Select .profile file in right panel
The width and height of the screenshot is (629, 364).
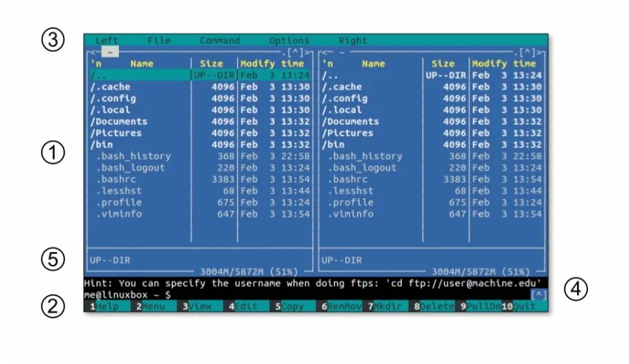(431, 203)
